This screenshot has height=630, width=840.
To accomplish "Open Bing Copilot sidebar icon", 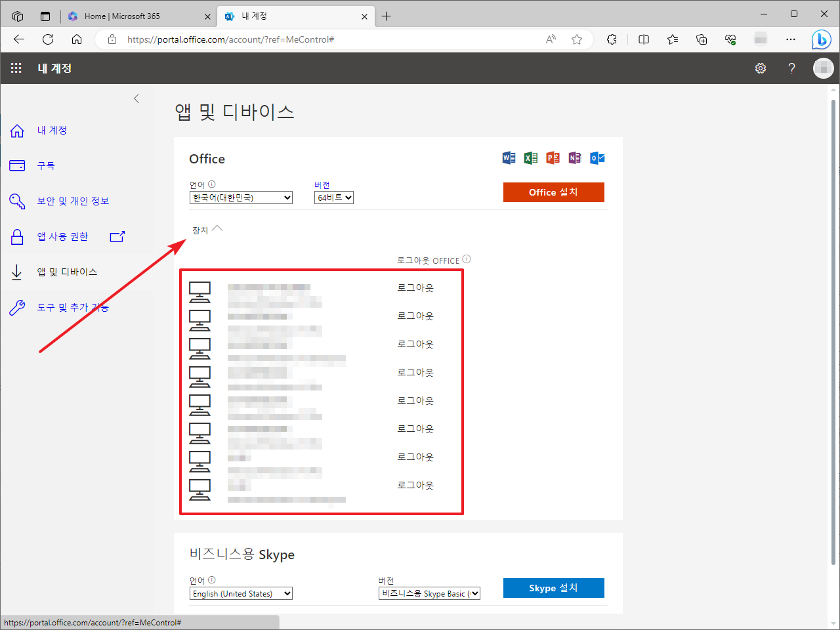I will coord(821,39).
